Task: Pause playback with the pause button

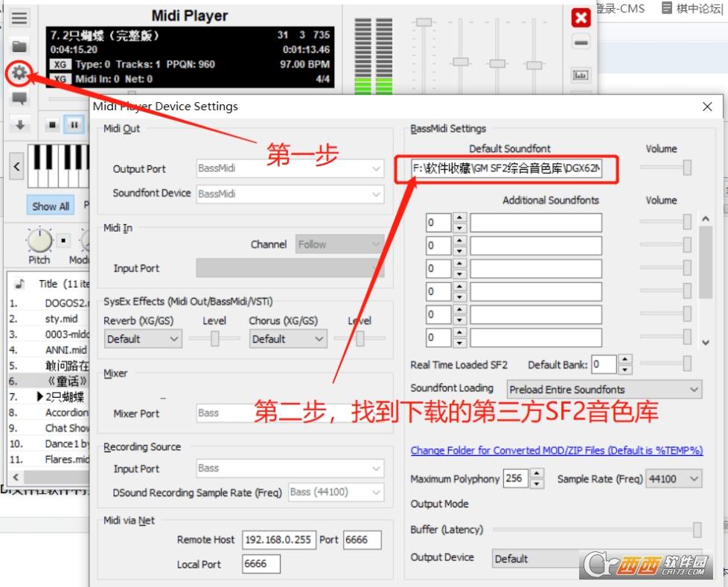Action: (74, 124)
